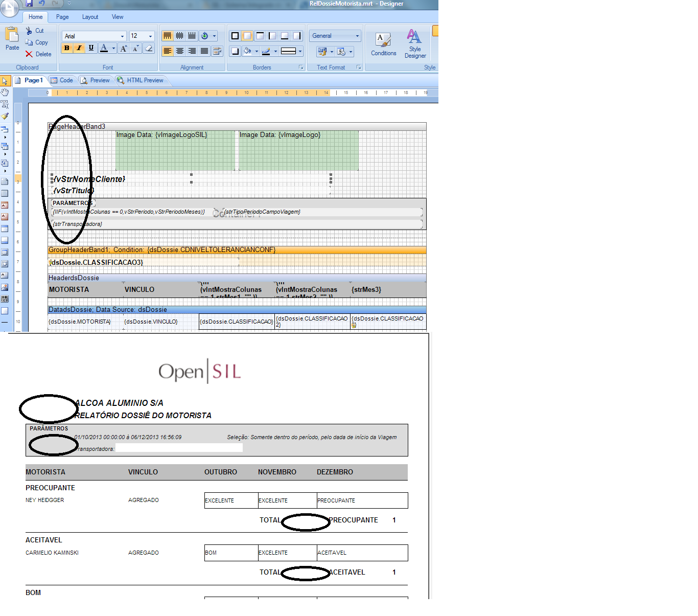Increase font size with grow font icon

(x=124, y=49)
